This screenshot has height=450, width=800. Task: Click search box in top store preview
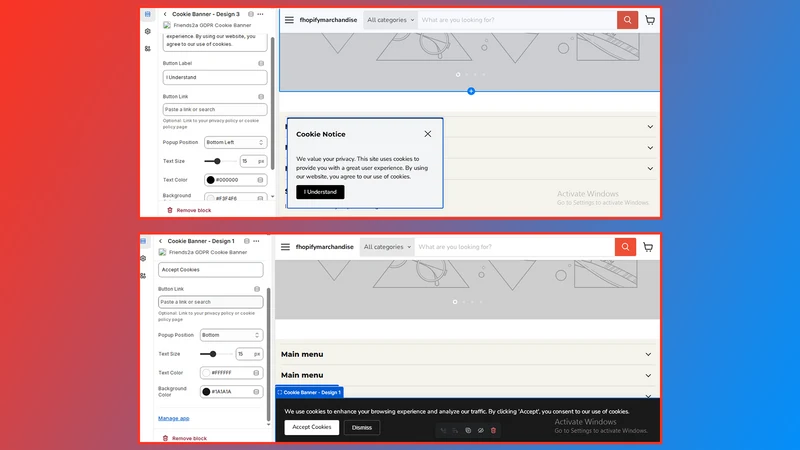coord(517,20)
